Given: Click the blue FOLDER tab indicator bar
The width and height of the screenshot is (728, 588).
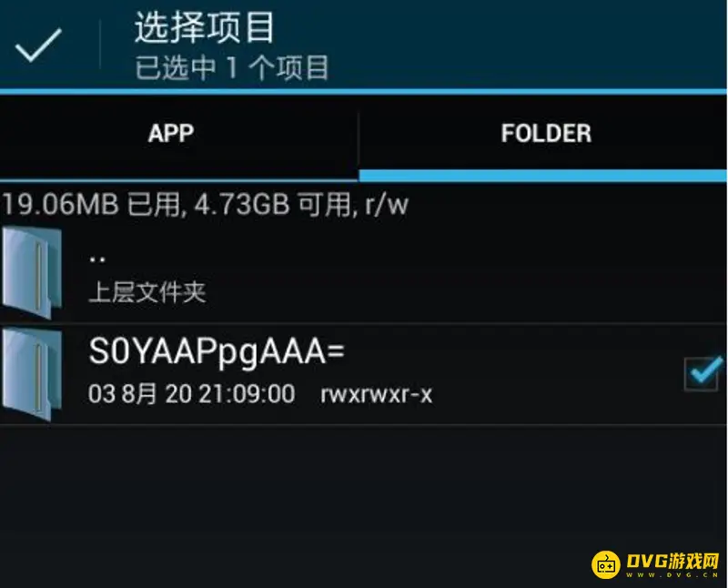Looking at the screenshot, I should [x=542, y=176].
